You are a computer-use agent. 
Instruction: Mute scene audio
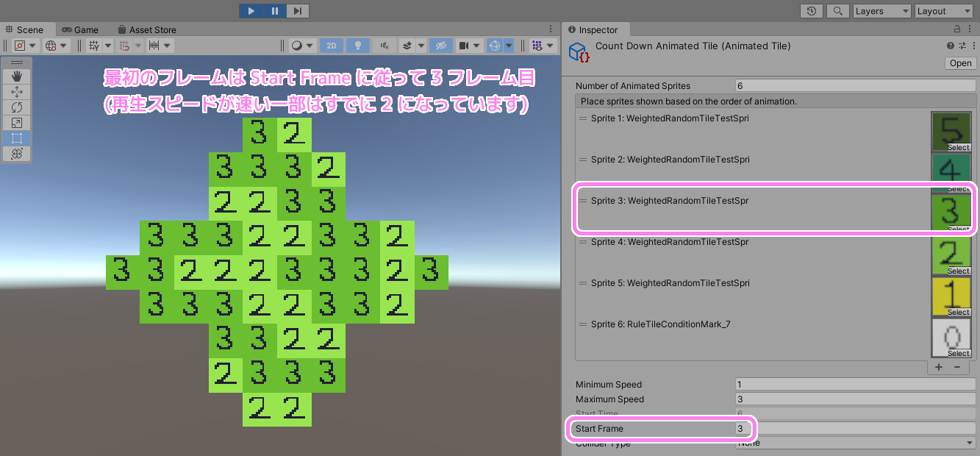[x=385, y=45]
